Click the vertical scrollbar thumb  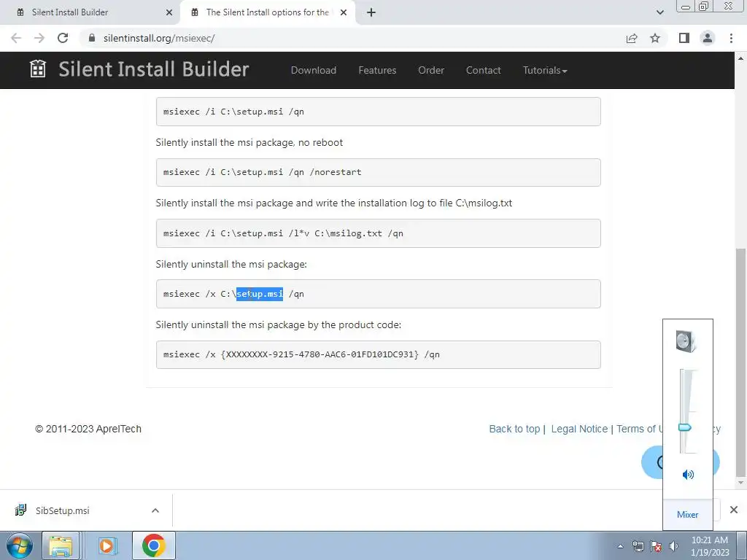pyautogui.click(x=740, y=362)
